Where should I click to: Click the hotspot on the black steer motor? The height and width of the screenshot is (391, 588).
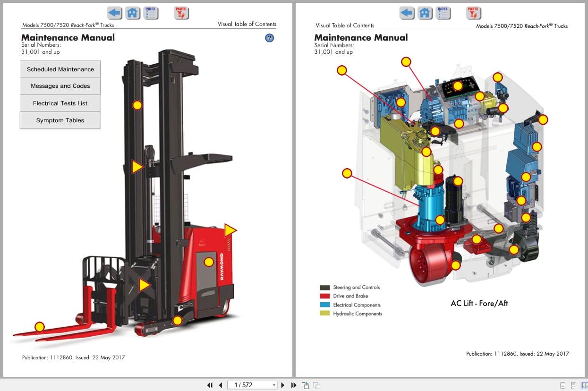(x=458, y=180)
